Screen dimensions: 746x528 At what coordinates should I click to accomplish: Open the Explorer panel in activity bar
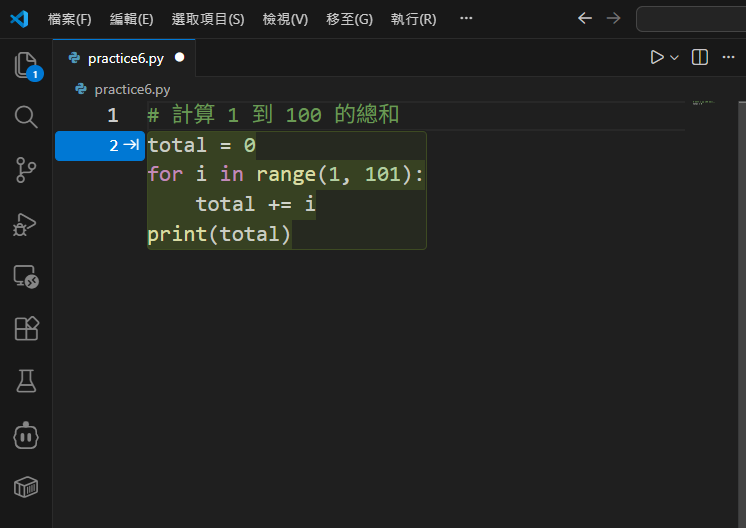26,66
